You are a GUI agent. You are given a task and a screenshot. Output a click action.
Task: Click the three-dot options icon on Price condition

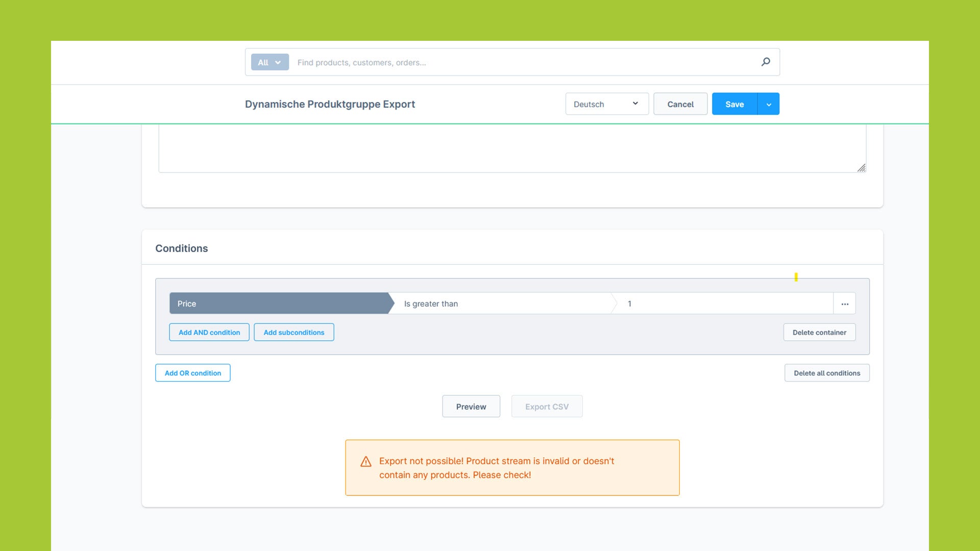[x=845, y=304]
